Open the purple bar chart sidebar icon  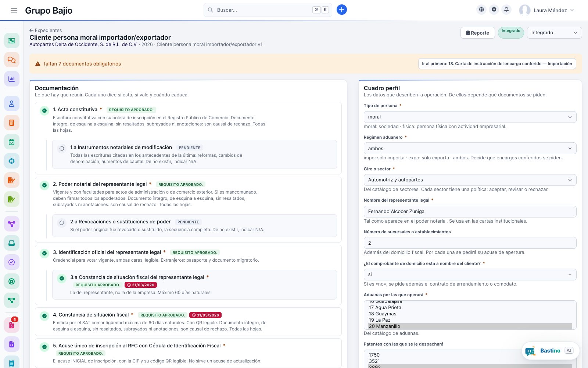(x=11, y=79)
